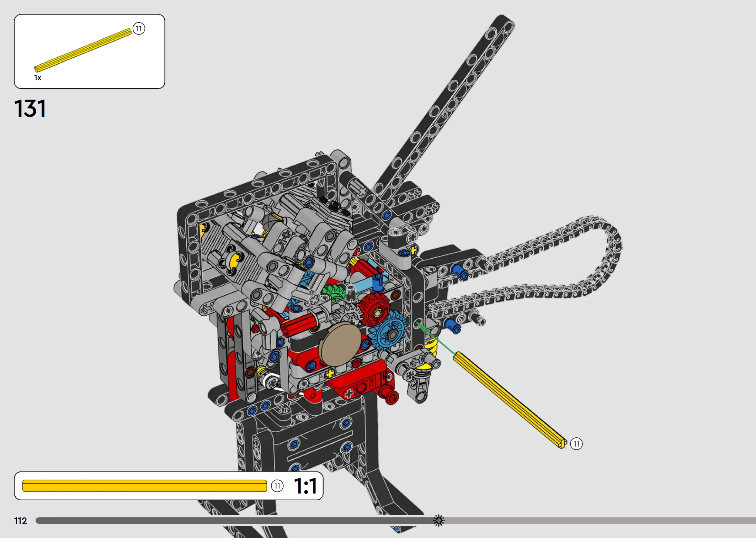Click the yellow axle being inserted into model

coord(510,400)
